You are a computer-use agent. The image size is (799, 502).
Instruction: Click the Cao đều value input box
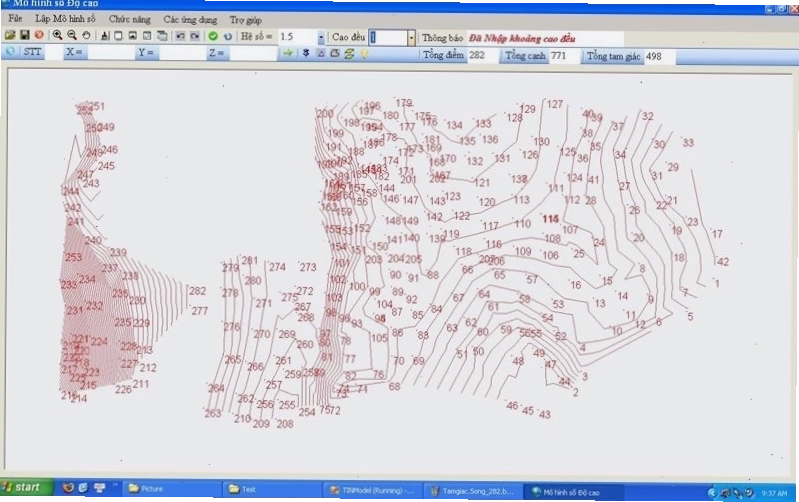(x=388, y=38)
